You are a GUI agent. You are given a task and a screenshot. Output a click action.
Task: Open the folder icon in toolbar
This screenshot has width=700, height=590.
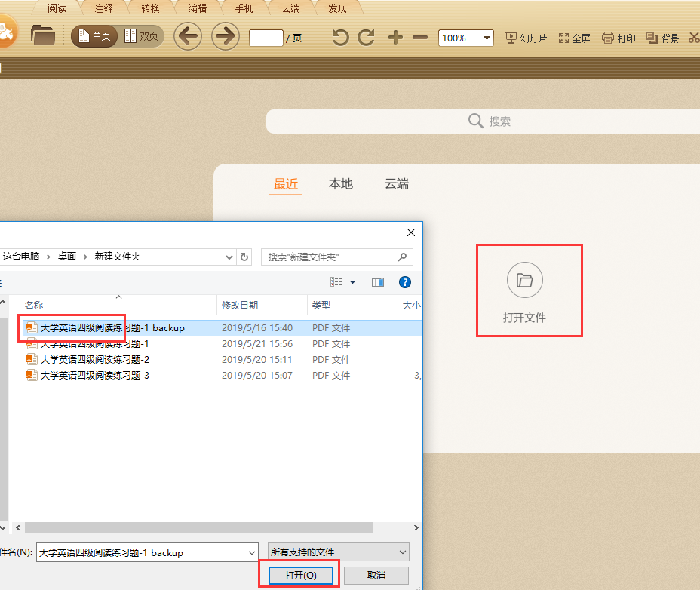(43, 35)
